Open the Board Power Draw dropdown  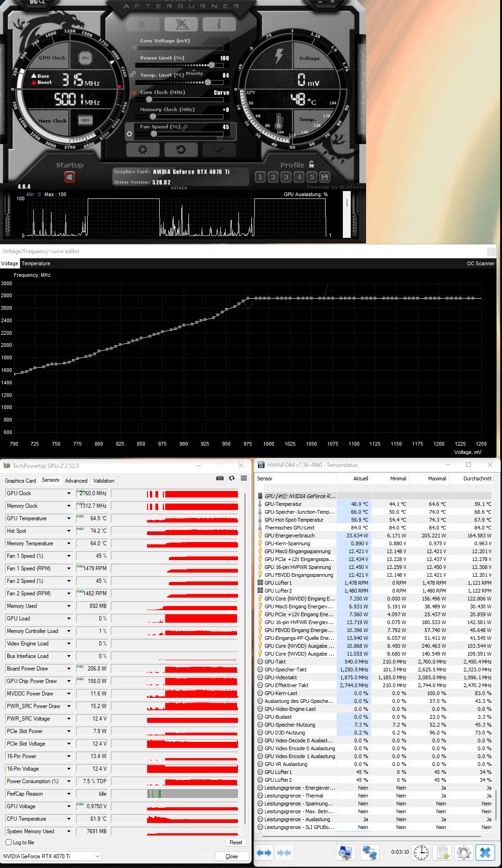pos(69,669)
